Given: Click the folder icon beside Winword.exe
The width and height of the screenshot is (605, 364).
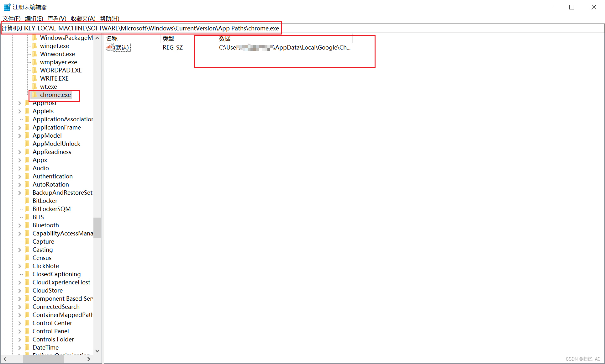Looking at the screenshot, I should click(x=35, y=54).
